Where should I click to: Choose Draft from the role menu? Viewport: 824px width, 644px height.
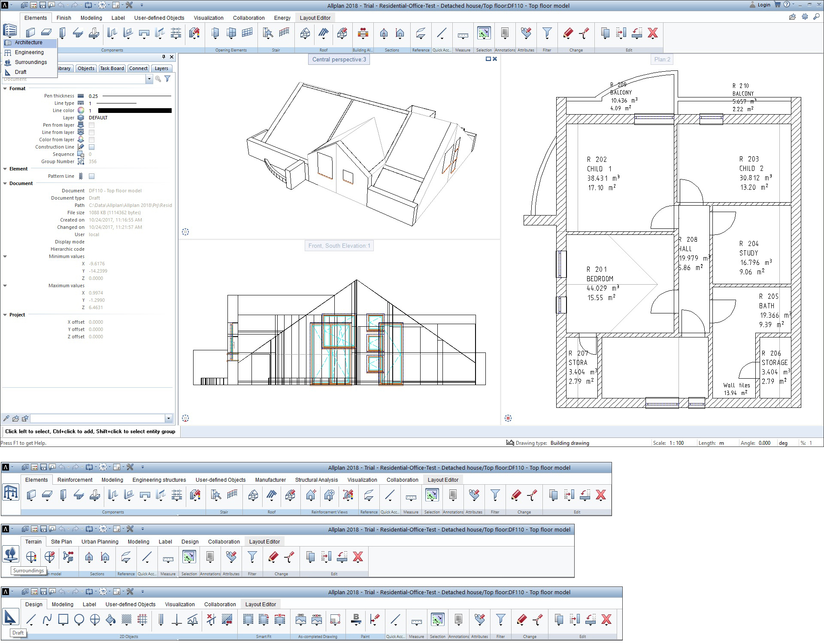pyautogui.click(x=30, y=72)
